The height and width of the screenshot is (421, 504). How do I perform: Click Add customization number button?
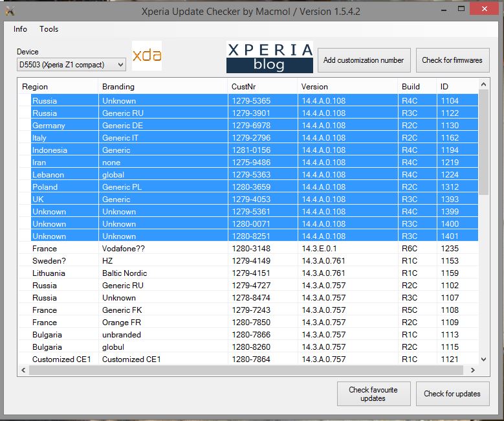364,60
